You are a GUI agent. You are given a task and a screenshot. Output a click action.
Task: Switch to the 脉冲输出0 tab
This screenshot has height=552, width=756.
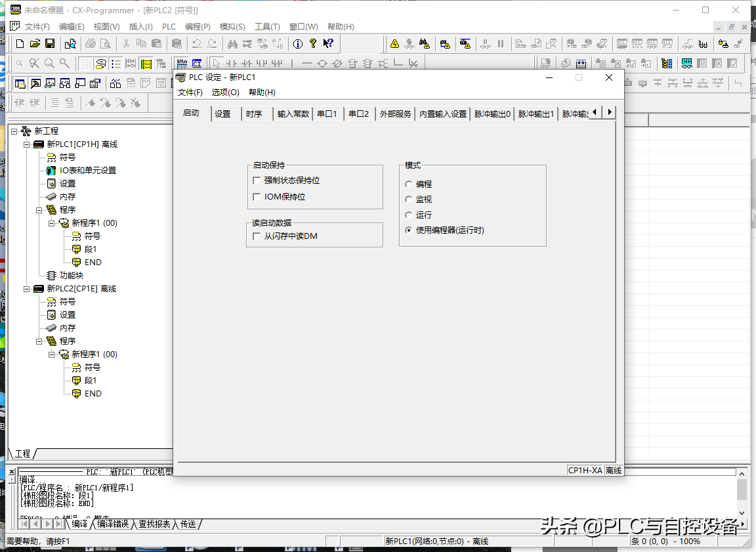(x=492, y=114)
